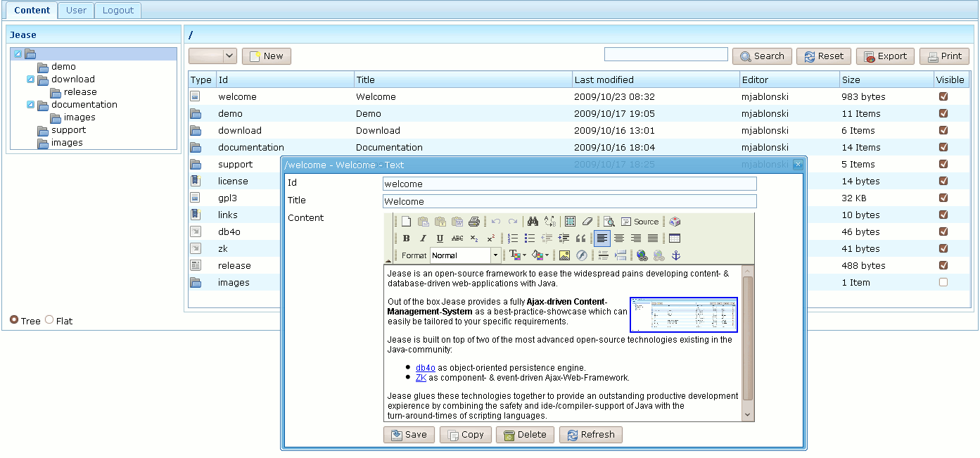
Task: Open the background color picker
Action: [540, 255]
